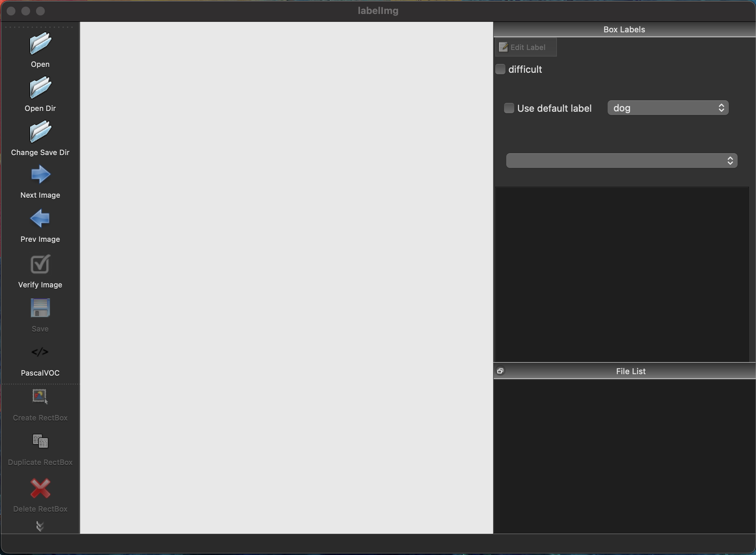756x555 pixels.
Task: Click the Duplicate RectBox icon
Action: point(40,441)
